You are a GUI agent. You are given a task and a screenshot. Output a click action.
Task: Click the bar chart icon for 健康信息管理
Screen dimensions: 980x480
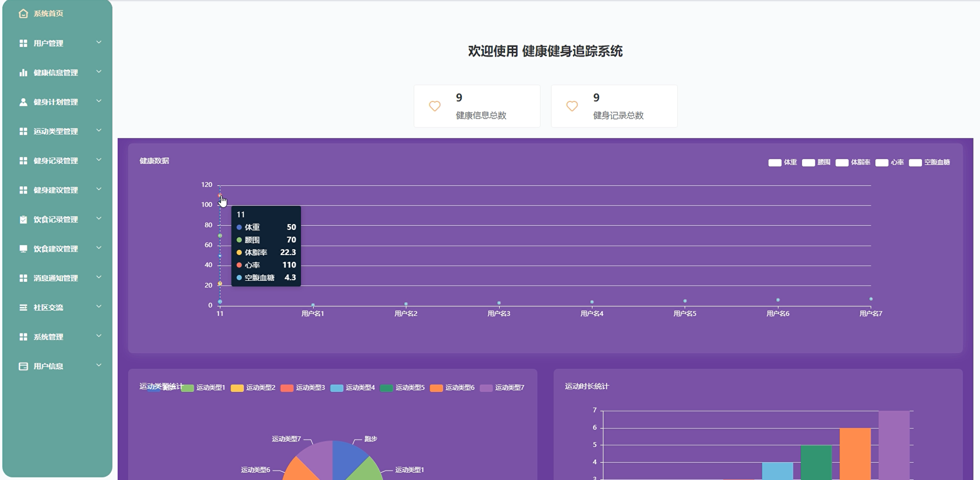(x=23, y=73)
